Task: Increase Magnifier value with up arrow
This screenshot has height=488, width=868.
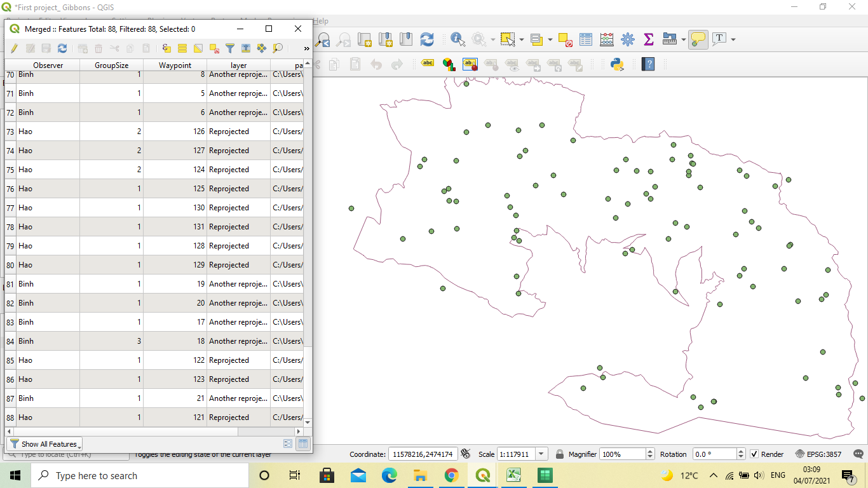Action: [650, 451]
